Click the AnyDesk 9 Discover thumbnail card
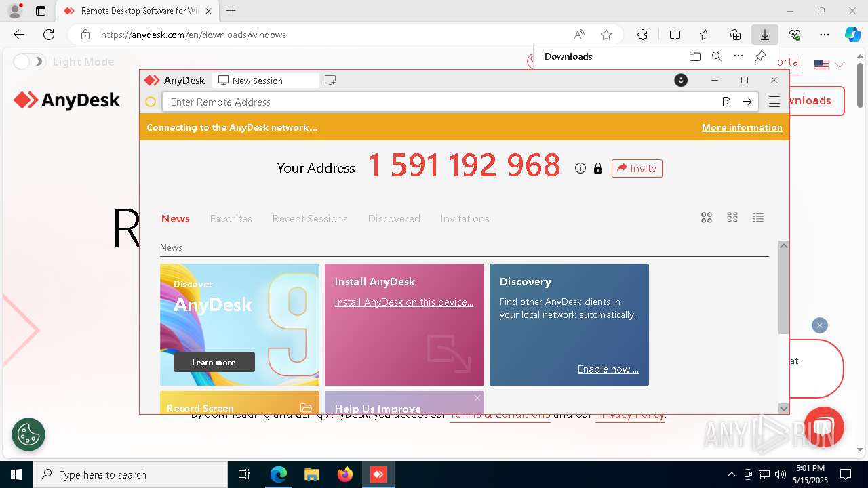 (239, 325)
